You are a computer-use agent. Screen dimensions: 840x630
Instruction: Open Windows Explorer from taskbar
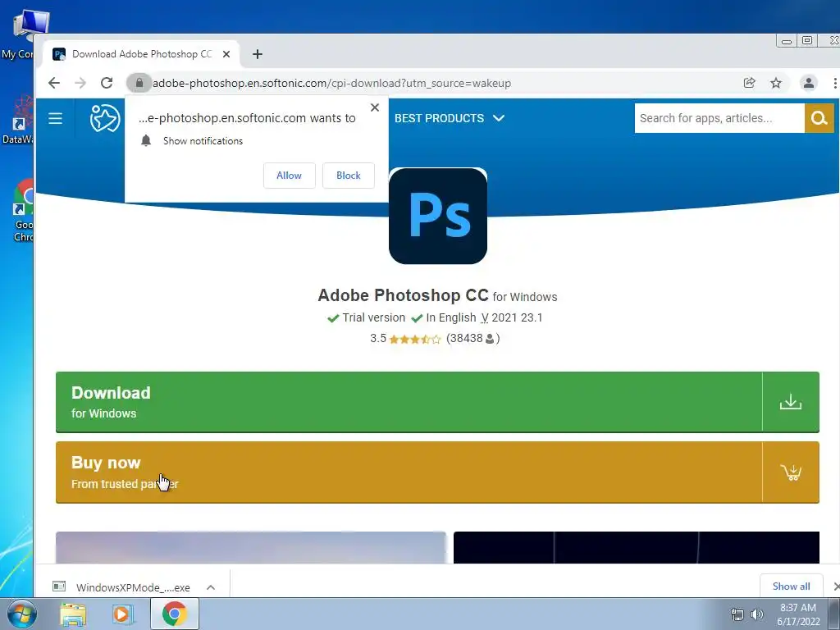pyautogui.click(x=73, y=614)
